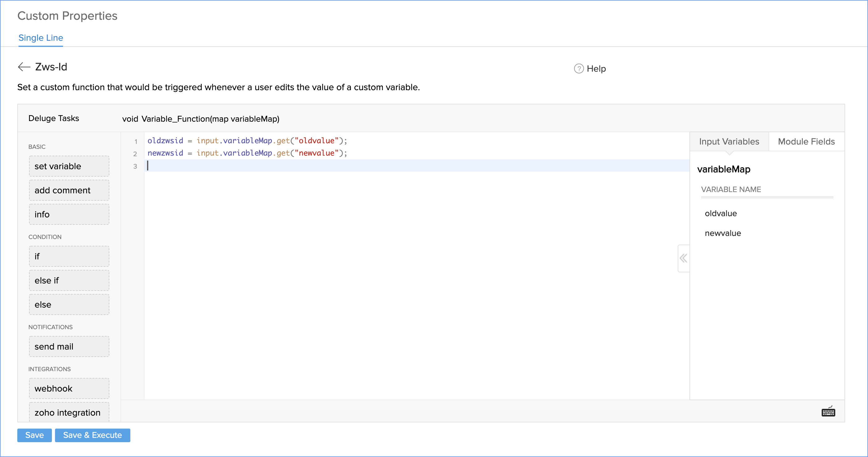Image resolution: width=868 pixels, height=457 pixels.
Task: Add a webhook integration task
Action: [x=69, y=388]
